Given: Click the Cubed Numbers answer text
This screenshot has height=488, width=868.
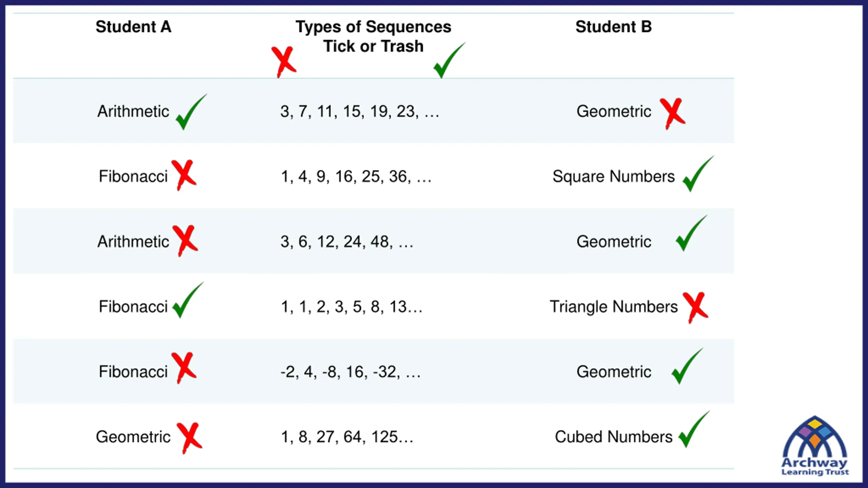Looking at the screenshot, I should click(613, 437).
